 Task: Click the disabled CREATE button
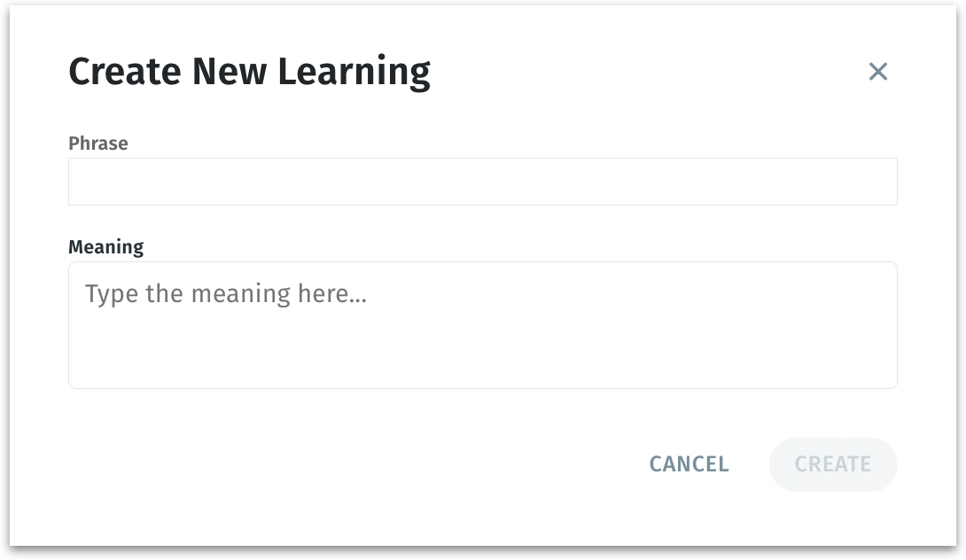(832, 464)
